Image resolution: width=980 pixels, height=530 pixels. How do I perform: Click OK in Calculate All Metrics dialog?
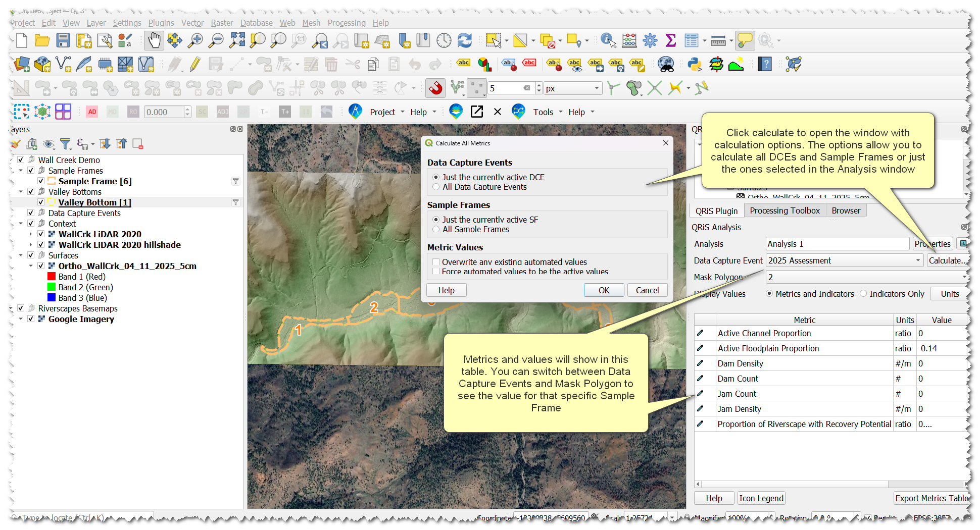(x=604, y=290)
